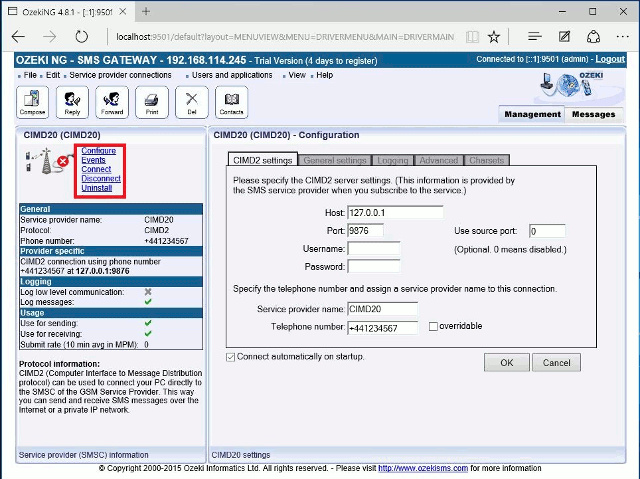Close the OzekiNG browser tab
640x479 pixels.
[x=122, y=12]
